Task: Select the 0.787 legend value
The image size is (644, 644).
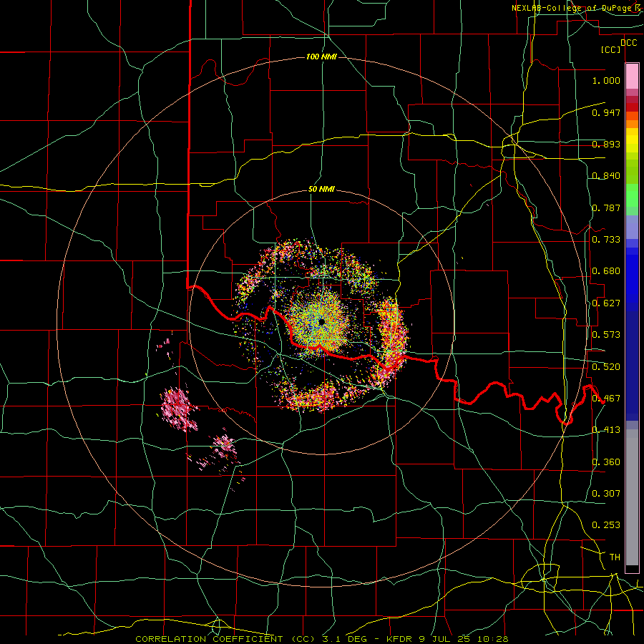Action: pos(606,208)
